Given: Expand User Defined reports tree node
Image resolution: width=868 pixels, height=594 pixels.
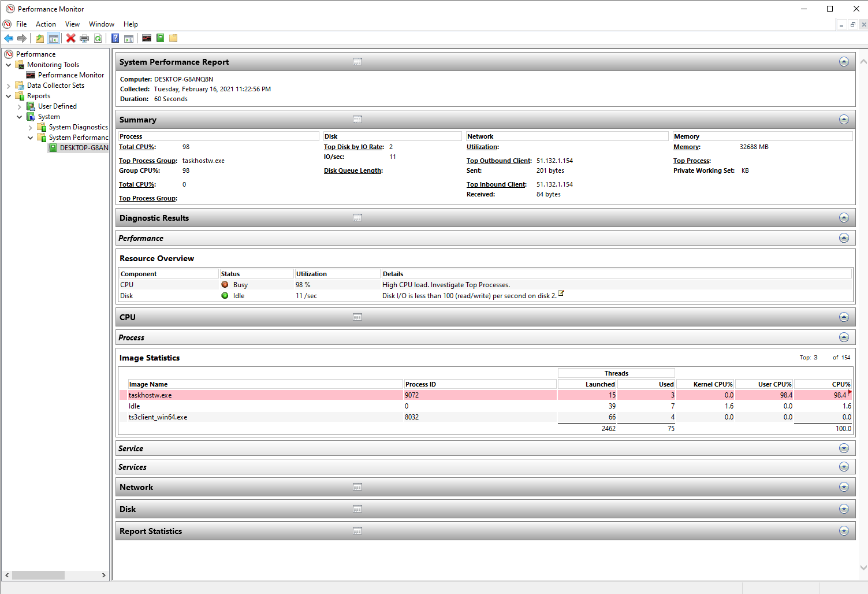Looking at the screenshot, I should (x=20, y=106).
